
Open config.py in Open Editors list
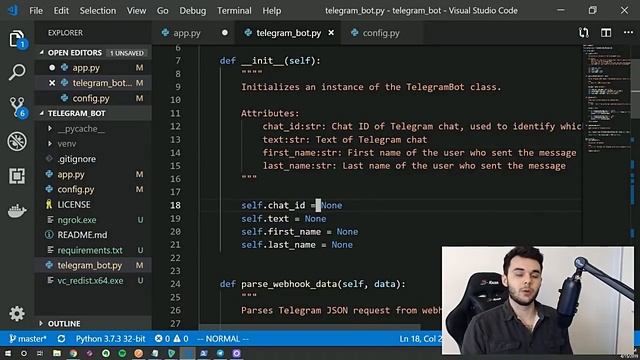tap(91, 98)
